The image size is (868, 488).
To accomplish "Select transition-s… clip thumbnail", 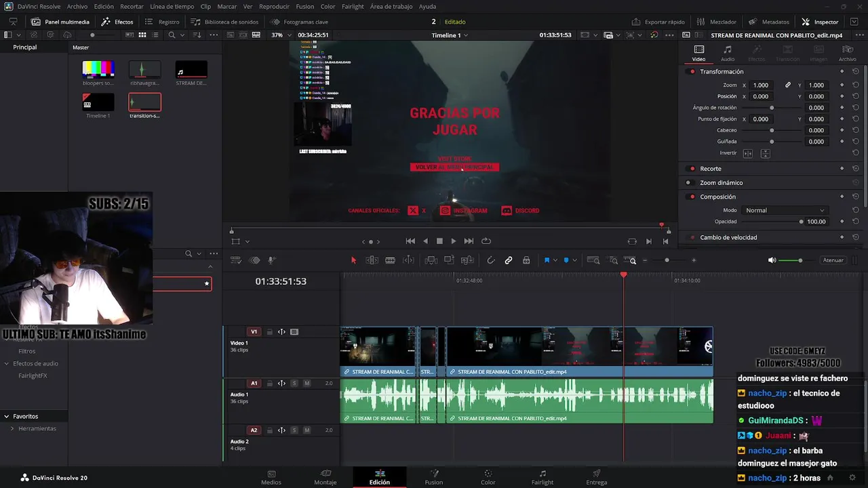I will coord(144,102).
